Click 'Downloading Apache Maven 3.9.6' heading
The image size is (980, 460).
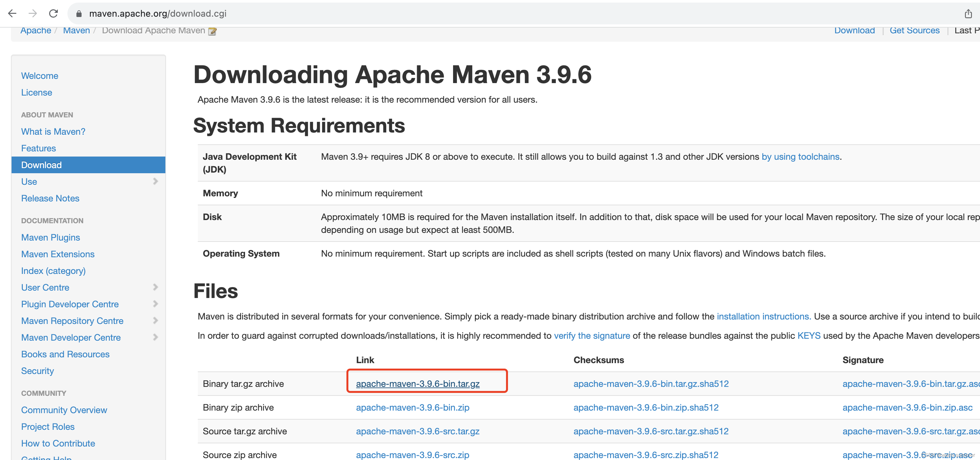pos(392,74)
